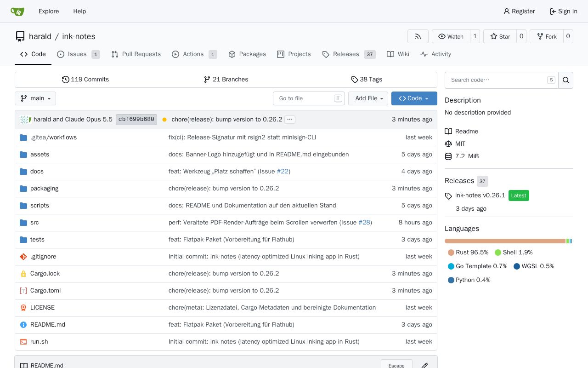Open the blue Code clone dropdown
588x368 pixels.
pyautogui.click(x=414, y=98)
